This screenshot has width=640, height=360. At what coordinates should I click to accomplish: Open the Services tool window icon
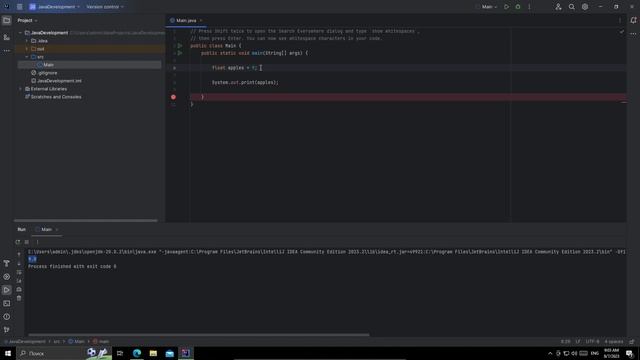(7, 277)
